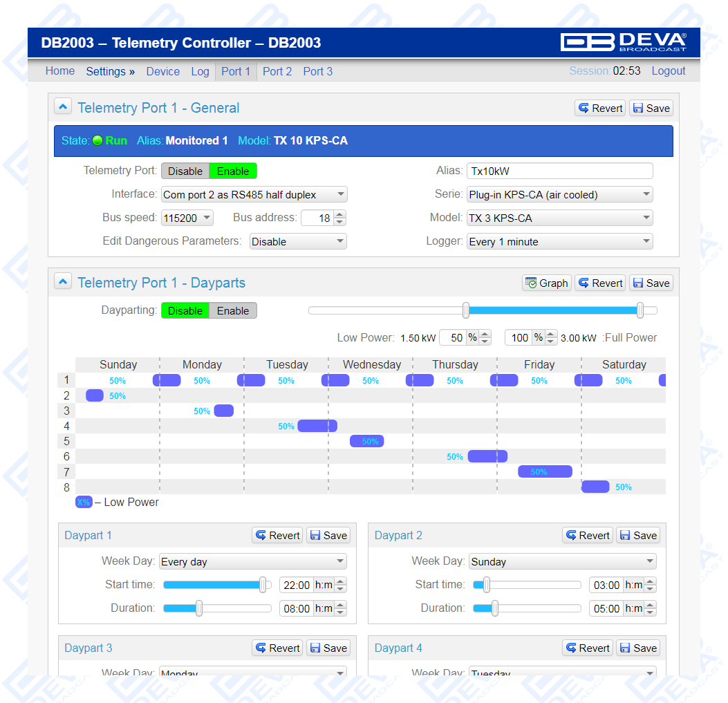728x703 pixels.
Task: Set Telemetry Port to Disable
Action: click(x=185, y=171)
